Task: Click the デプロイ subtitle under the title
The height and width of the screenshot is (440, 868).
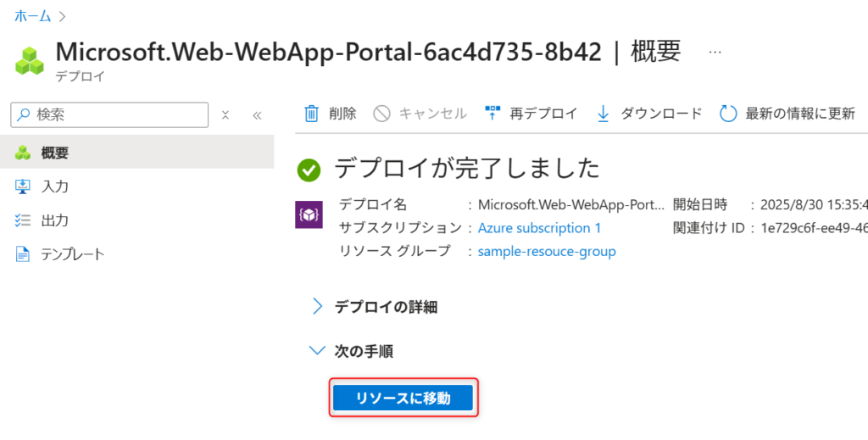Action: [81, 76]
